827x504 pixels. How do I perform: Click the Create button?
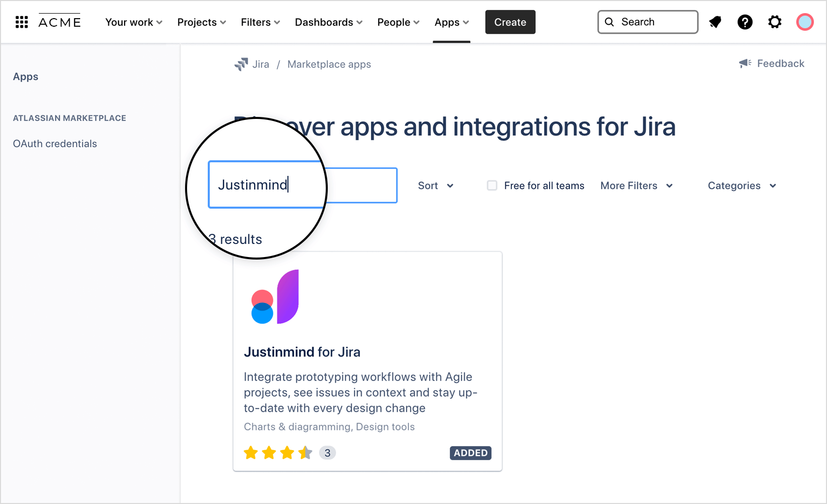point(510,22)
